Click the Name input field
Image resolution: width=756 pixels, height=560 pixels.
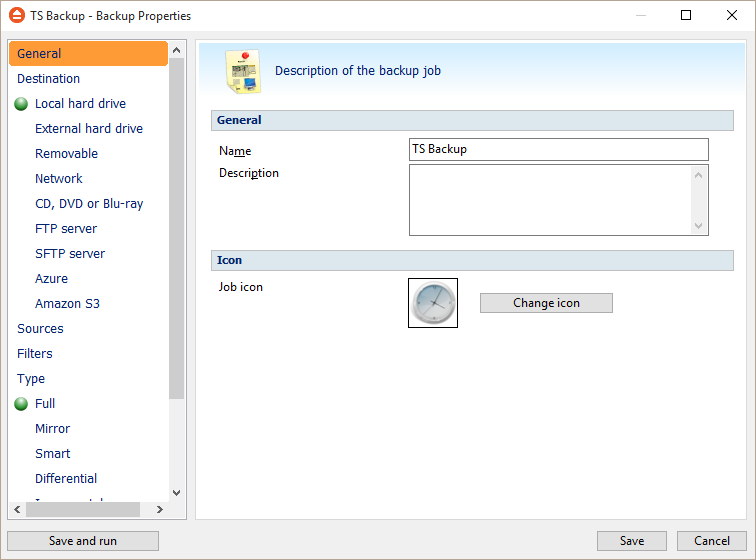[x=559, y=150]
